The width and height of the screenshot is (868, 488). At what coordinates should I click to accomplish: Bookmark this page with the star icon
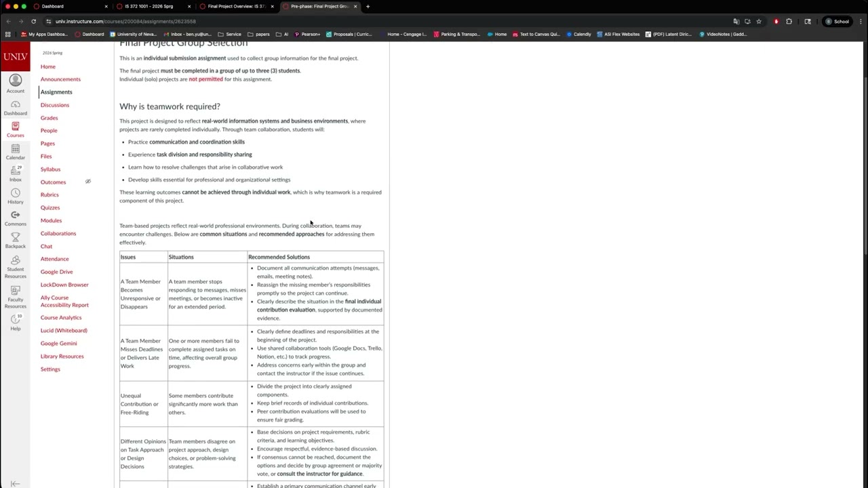(759, 21)
